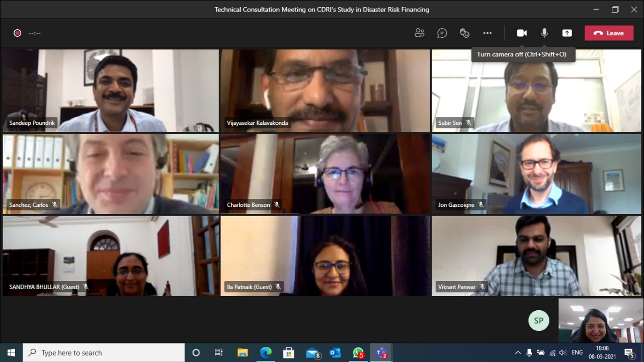Select Vikrant Panwar's video tile
Viewport: 644px width, 362px height.
536,256
